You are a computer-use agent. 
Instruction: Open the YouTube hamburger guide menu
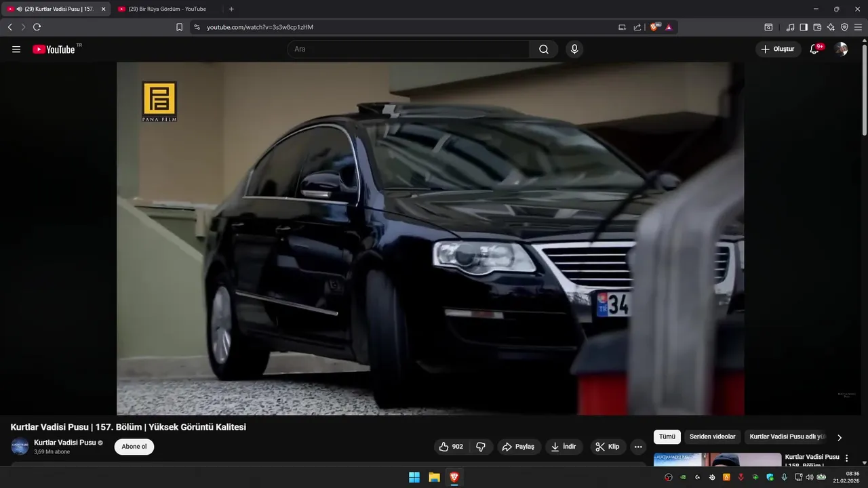pos(16,49)
